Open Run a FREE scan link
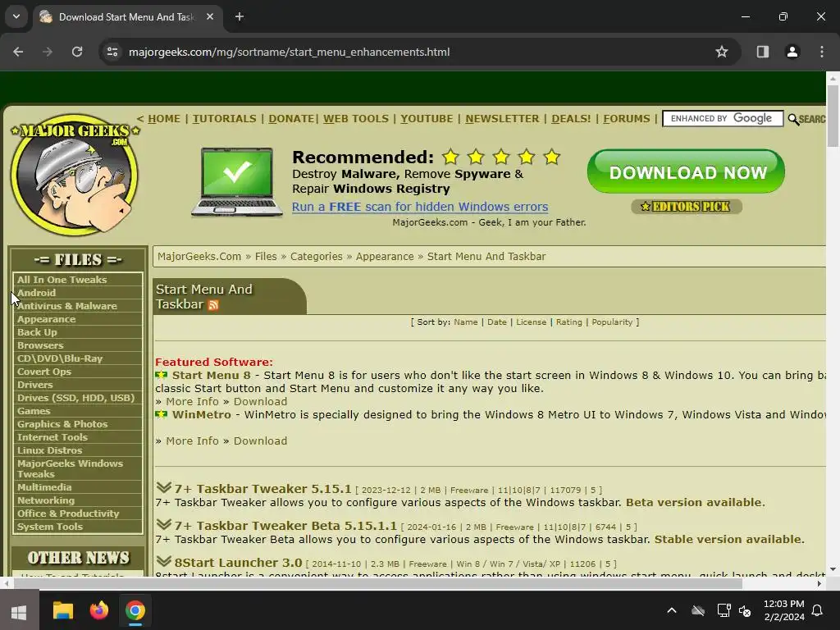Viewport: 840px width, 630px height. click(419, 207)
